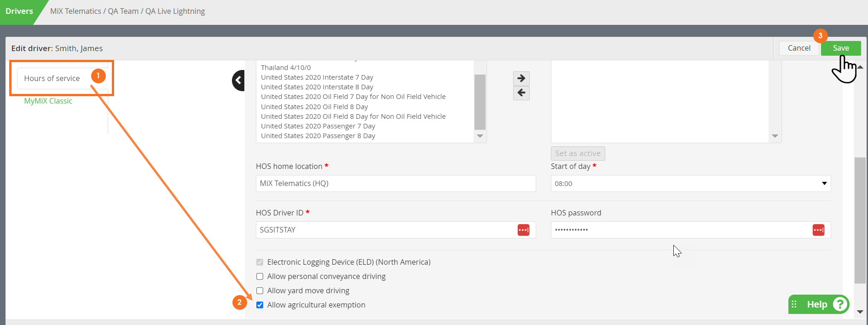Toggle Electronic Logging Device (ELD) checkbox
Screen dimensions: 868x325
(x=260, y=262)
